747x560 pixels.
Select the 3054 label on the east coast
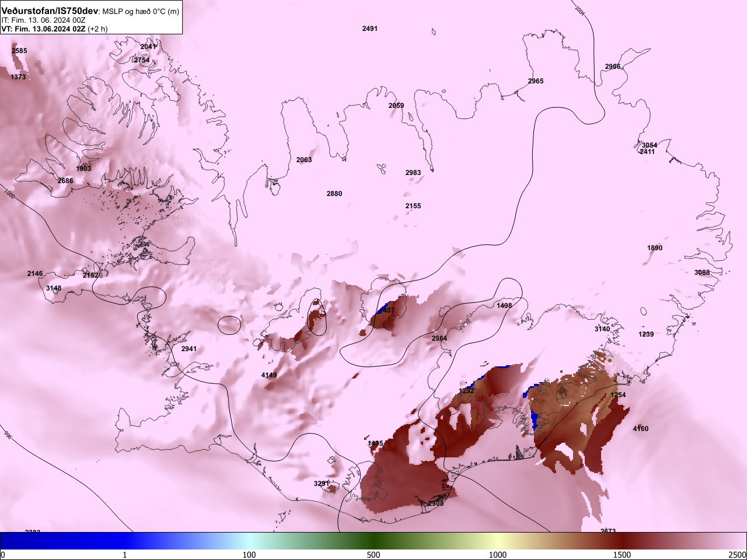click(650, 145)
